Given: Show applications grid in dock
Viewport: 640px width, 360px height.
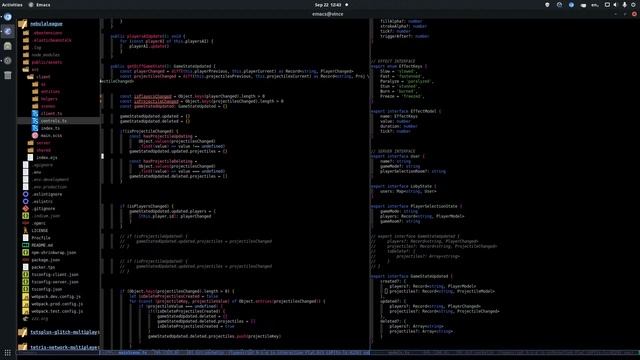Looking at the screenshot, I should tap(8, 353).
